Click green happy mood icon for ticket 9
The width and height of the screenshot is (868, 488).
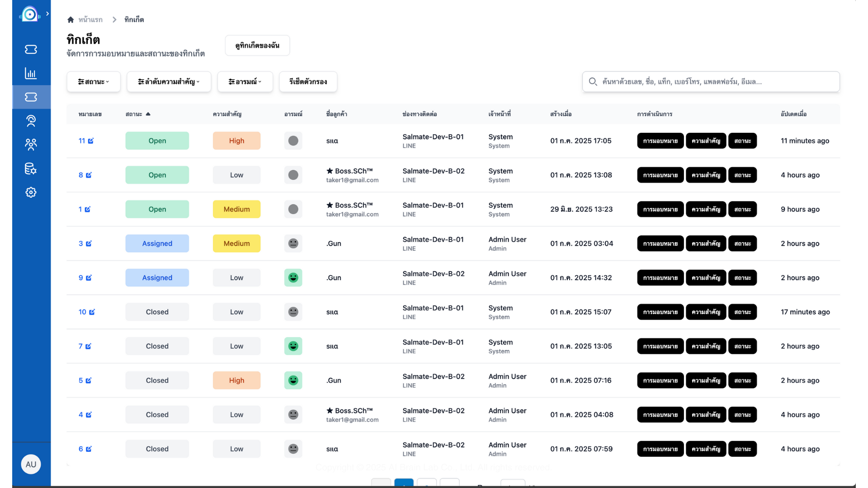tap(293, 278)
